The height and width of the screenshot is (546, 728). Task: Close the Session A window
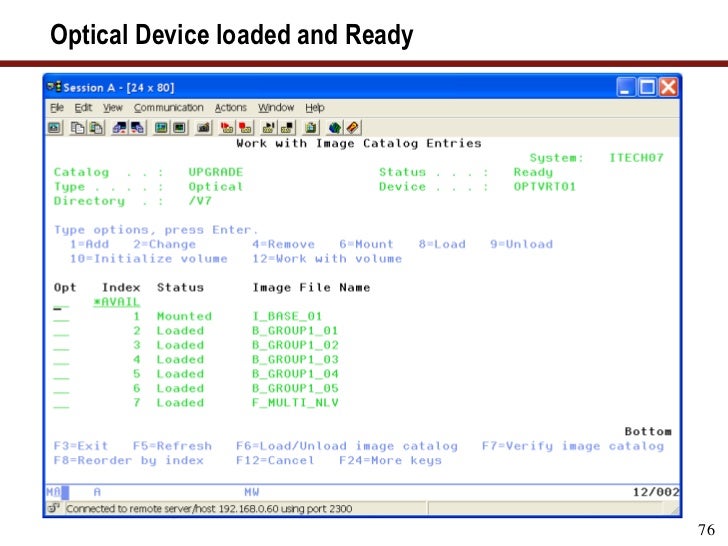(669, 87)
